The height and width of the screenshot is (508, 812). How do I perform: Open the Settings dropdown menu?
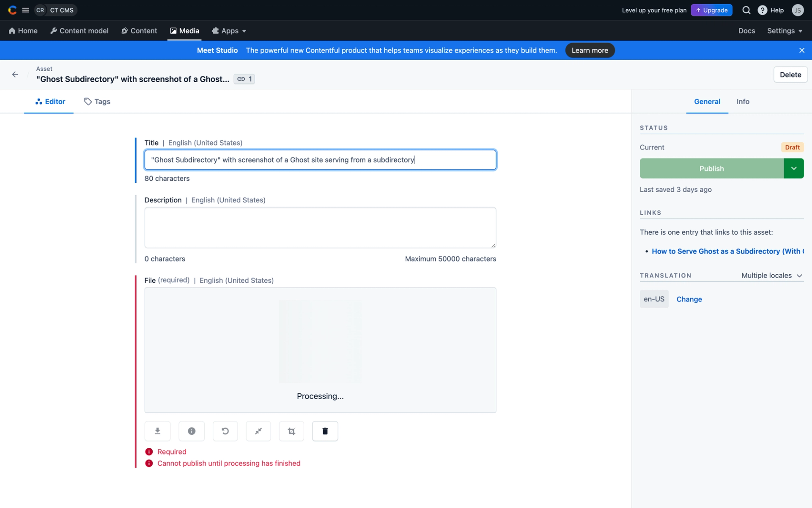click(x=785, y=31)
